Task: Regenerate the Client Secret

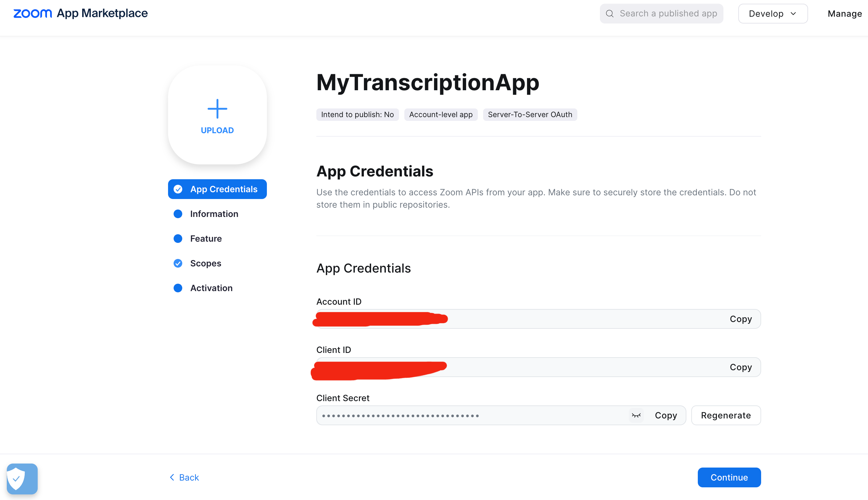Action: pos(726,416)
